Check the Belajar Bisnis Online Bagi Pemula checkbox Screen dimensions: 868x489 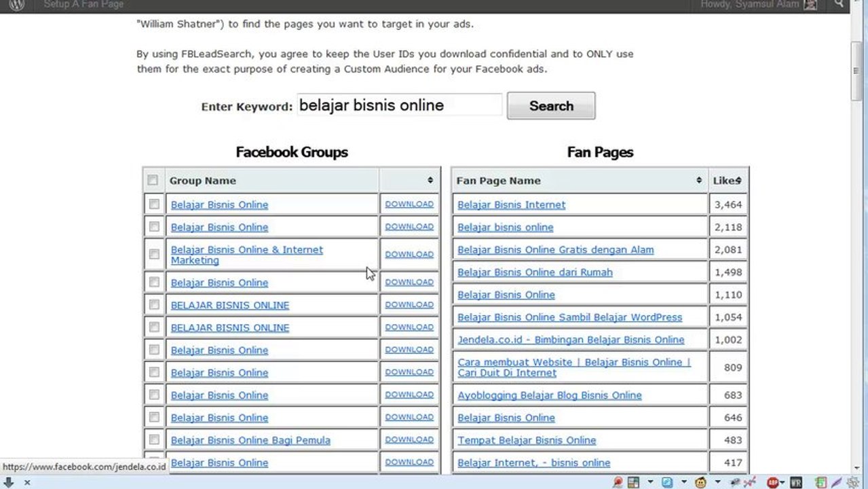(154, 439)
